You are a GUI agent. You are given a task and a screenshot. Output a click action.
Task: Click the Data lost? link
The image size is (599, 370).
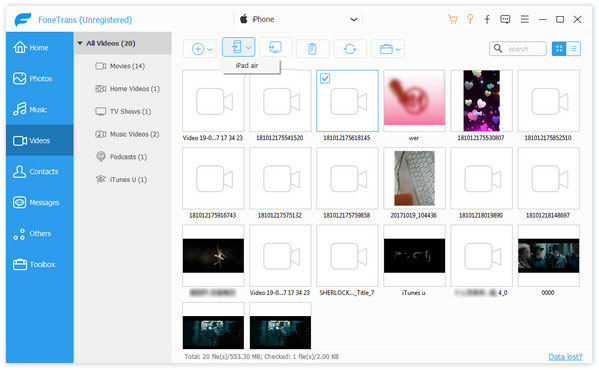(x=565, y=357)
